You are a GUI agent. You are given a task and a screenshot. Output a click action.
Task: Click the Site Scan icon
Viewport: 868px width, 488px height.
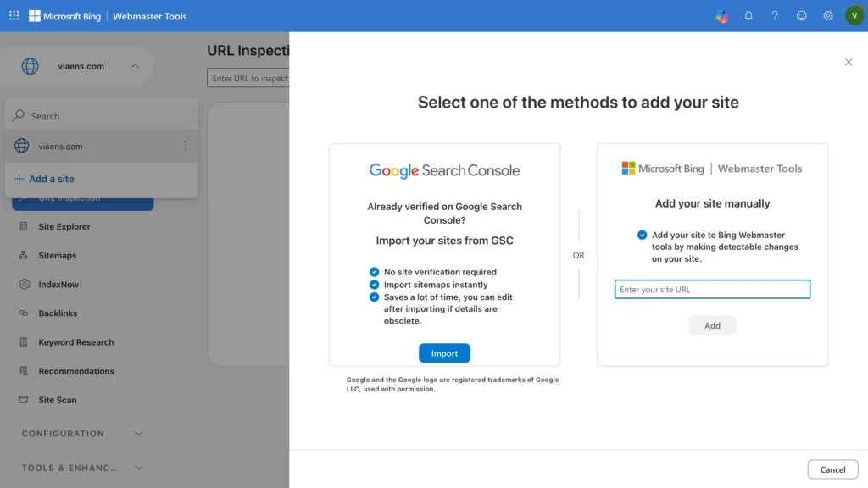(23, 400)
